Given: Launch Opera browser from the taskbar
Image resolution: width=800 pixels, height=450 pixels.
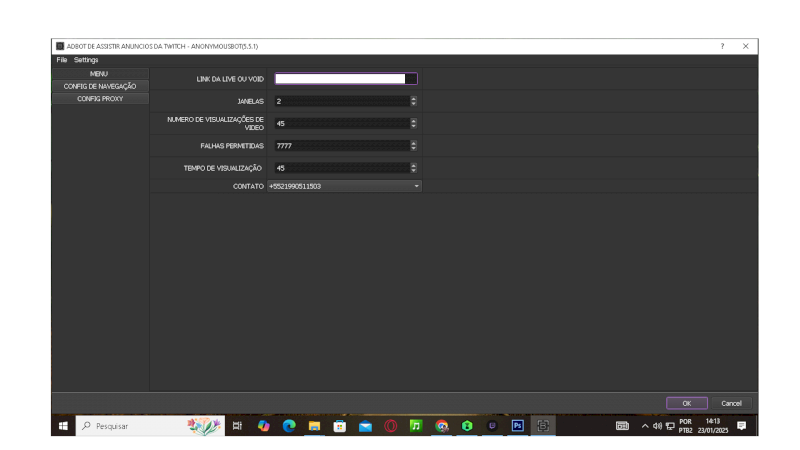Looking at the screenshot, I should coord(391,426).
